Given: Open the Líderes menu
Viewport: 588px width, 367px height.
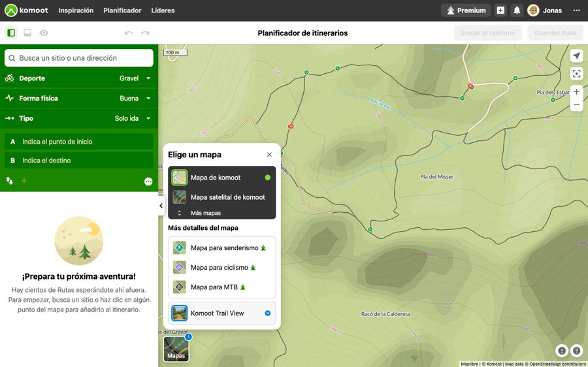Looking at the screenshot, I should (163, 10).
